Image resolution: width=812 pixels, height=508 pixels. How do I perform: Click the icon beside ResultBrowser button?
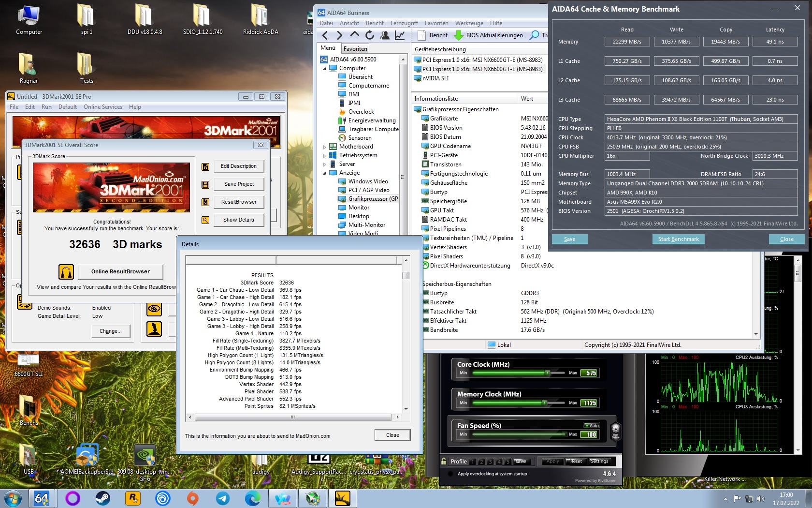pyautogui.click(x=205, y=202)
